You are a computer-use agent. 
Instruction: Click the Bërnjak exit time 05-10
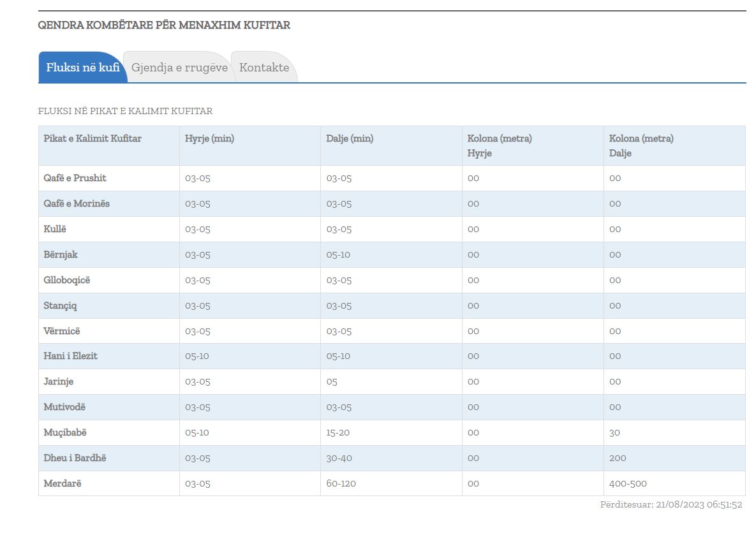(338, 254)
